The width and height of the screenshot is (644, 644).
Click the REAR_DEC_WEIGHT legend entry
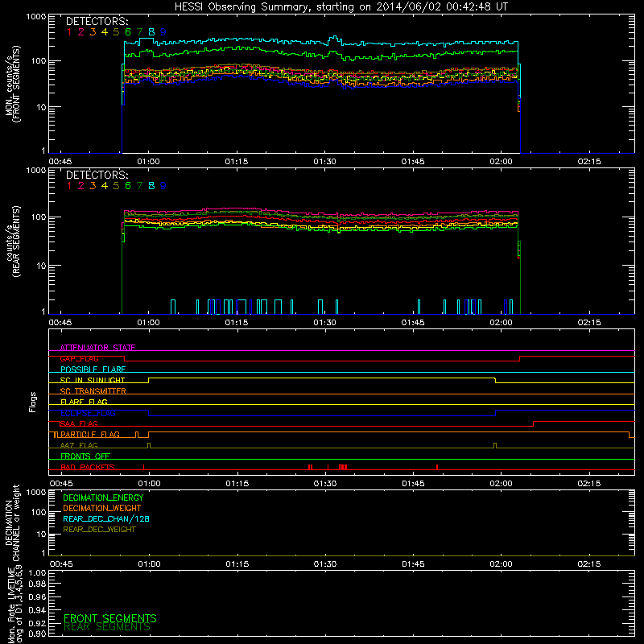99,530
